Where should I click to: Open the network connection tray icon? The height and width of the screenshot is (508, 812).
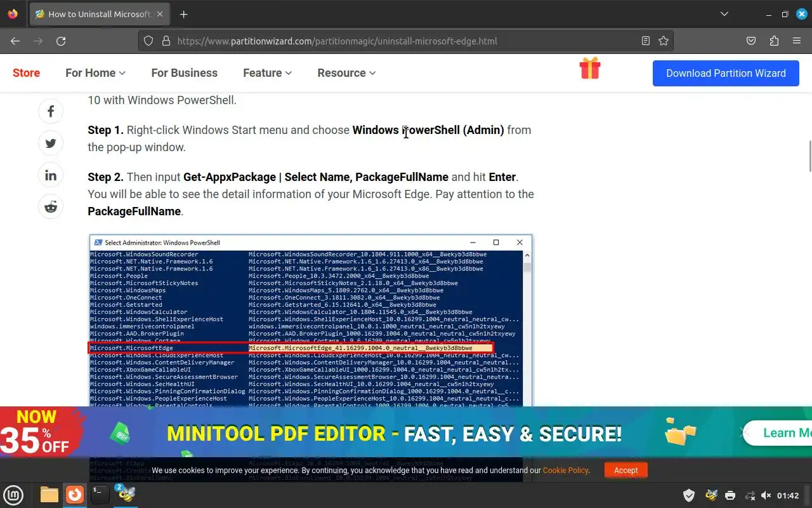click(x=749, y=495)
